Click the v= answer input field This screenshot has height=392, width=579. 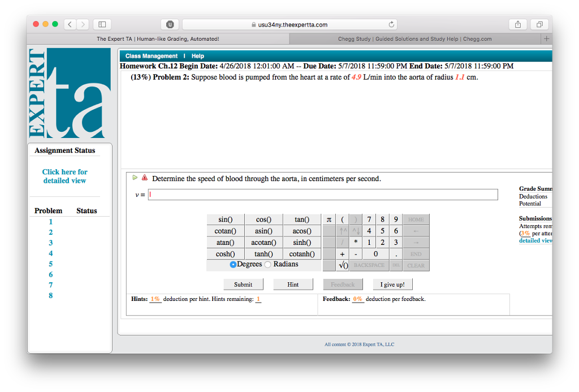(322, 194)
